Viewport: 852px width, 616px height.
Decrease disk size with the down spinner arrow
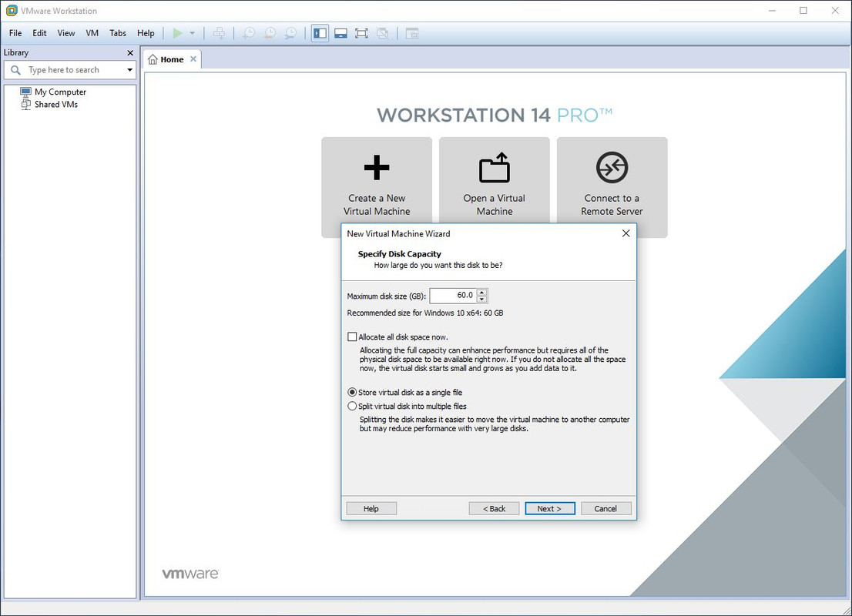[481, 300]
